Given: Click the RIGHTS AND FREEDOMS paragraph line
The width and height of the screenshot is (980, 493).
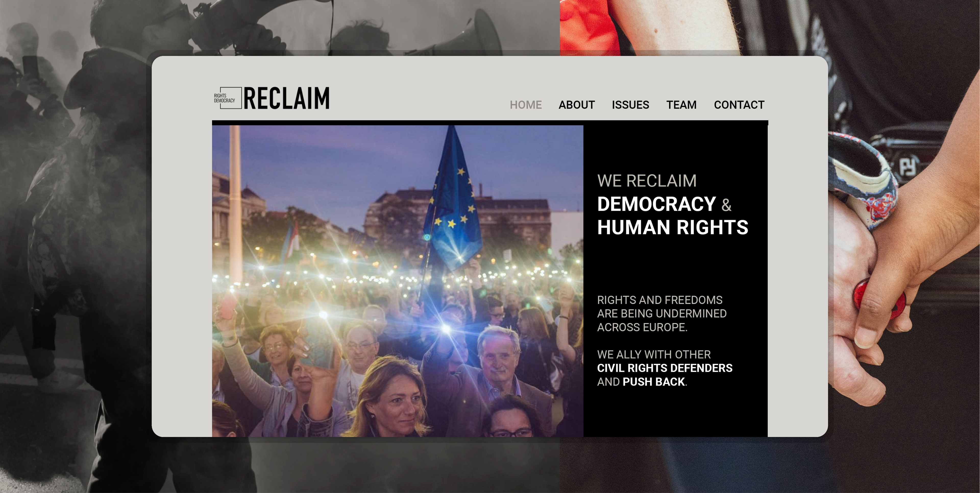Looking at the screenshot, I should (x=659, y=300).
